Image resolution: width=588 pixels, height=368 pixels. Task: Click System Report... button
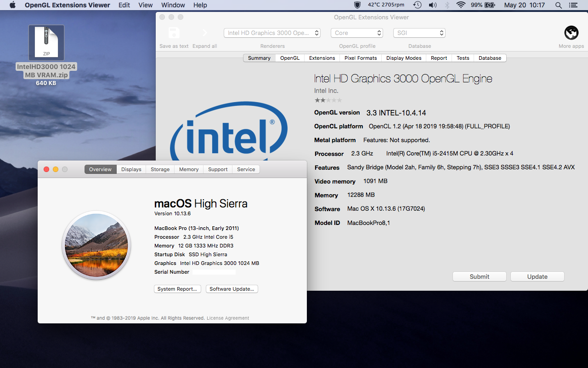coord(177,289)
